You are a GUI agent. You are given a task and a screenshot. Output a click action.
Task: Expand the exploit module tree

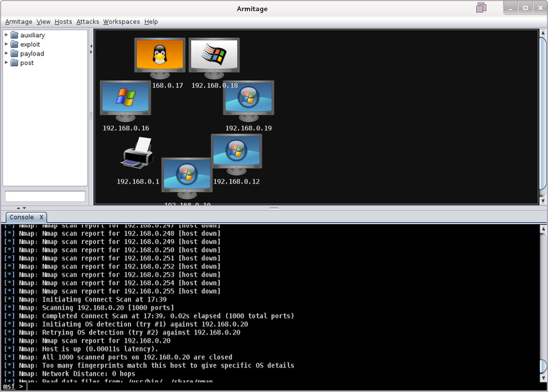6,44
